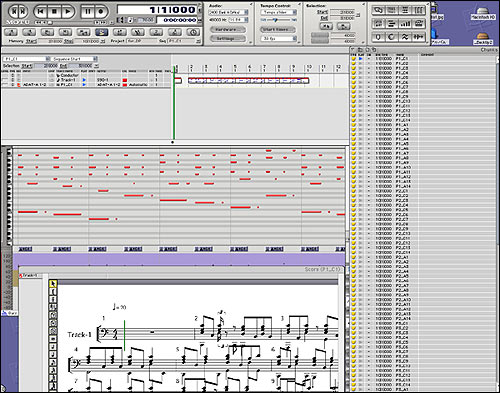Adjust the tempo slider thumb
The height and width of the screenshot is (393, 500).
(275, 20)
